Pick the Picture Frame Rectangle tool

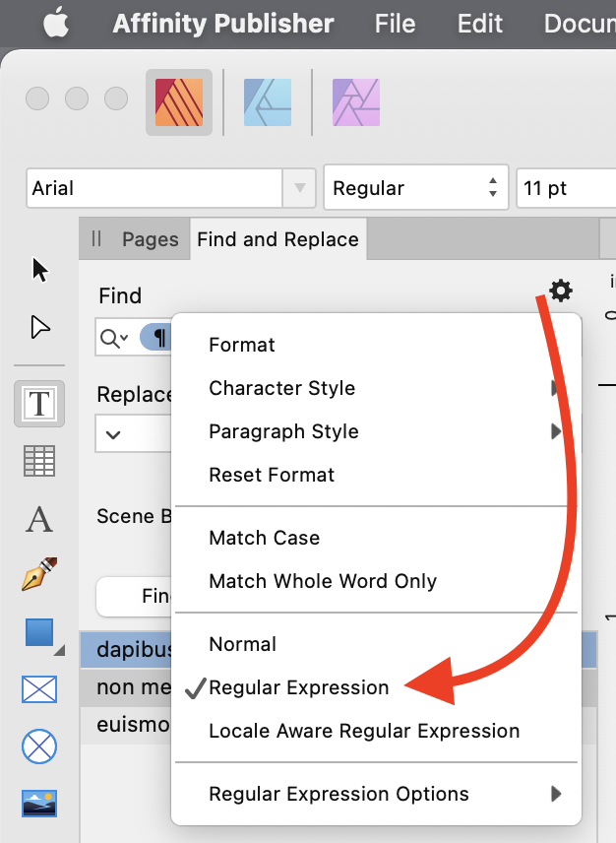[x=39, y=689]
